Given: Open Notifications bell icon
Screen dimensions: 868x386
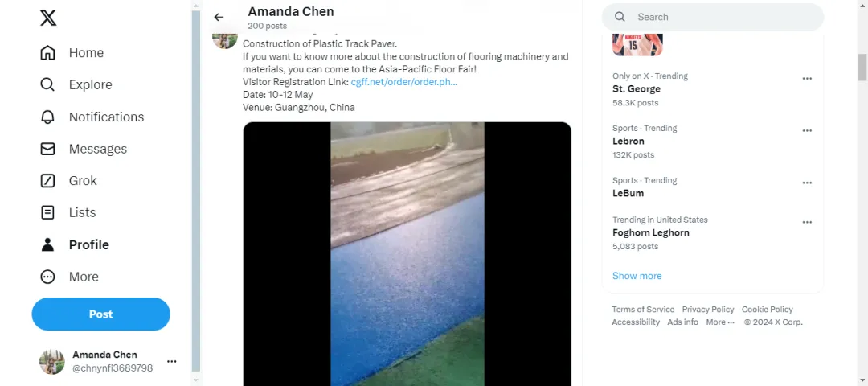Looking at the screenshot, I should [x=47, y=117].
